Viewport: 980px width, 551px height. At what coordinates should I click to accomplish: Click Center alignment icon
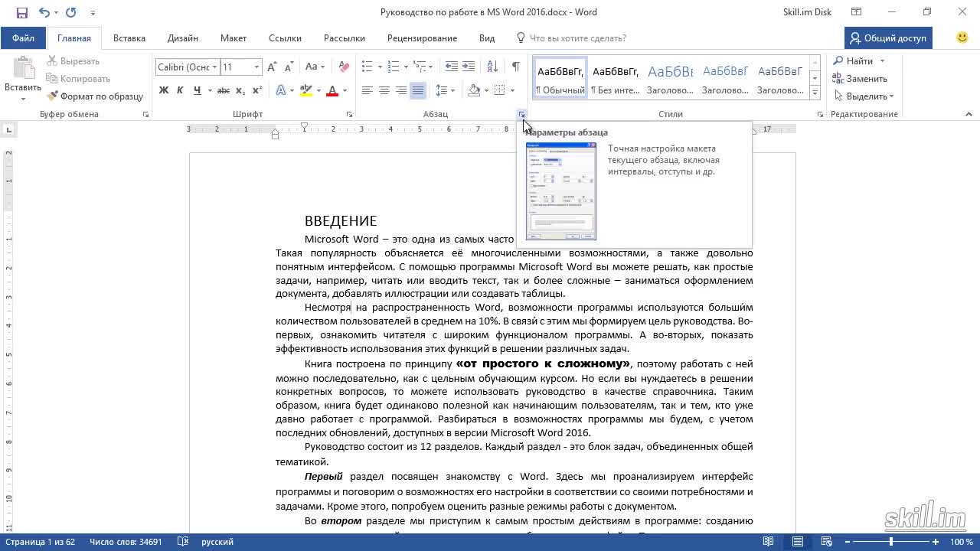[384, 90]
